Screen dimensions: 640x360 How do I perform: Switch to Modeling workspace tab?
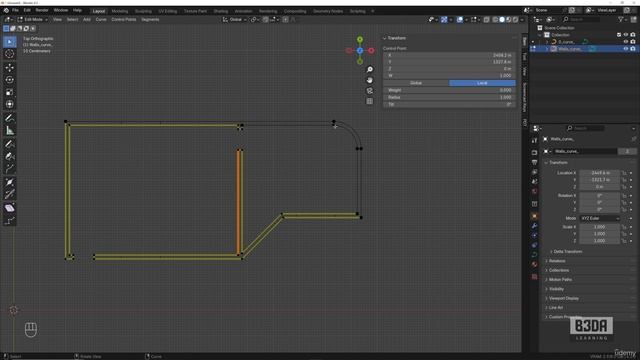pos(120,11)
